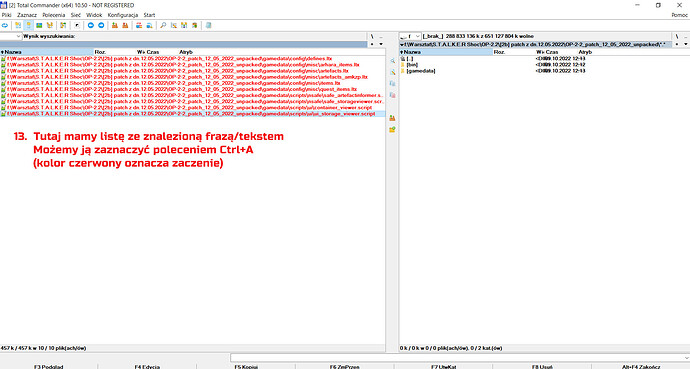Open the Start menu item
690x369 pixels.
pos(149,15)
